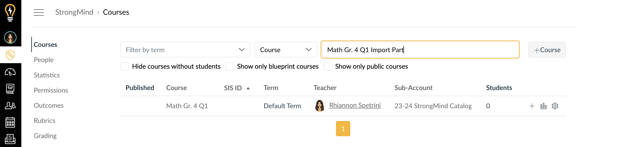Open the hamburger navigation menu

click(x=39, y=12)
